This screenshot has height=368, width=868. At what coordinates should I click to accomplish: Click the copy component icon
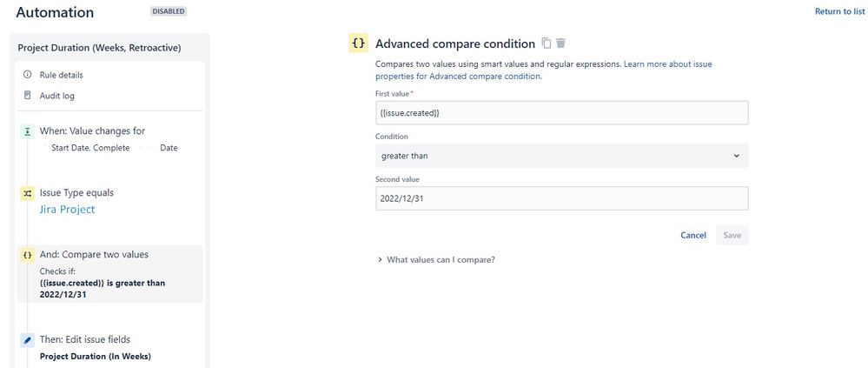click(547, 43)
